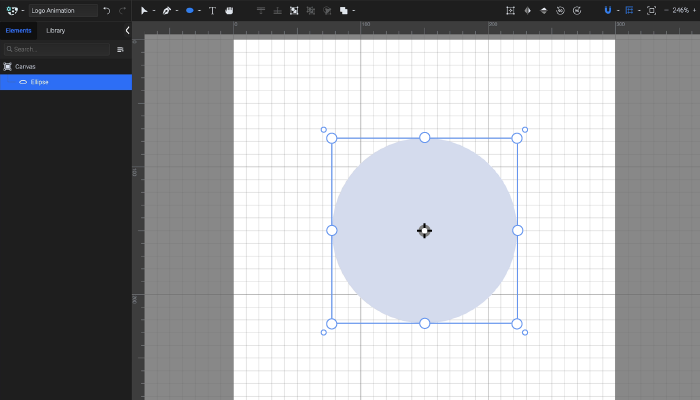Rotate element 90 degrees counterclockwise
This screenshot has width=700, height=400.
tap(560, 10)
